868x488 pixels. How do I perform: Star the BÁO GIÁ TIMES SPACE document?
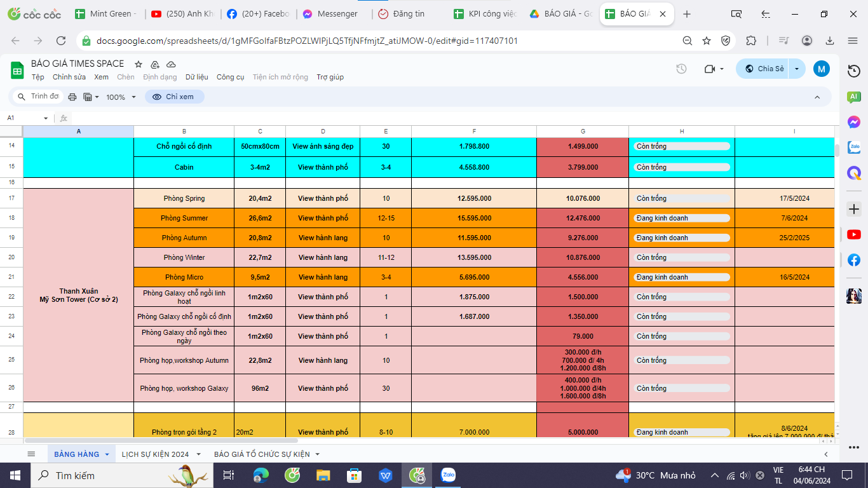pyautogui.click(x=139, y=64)
